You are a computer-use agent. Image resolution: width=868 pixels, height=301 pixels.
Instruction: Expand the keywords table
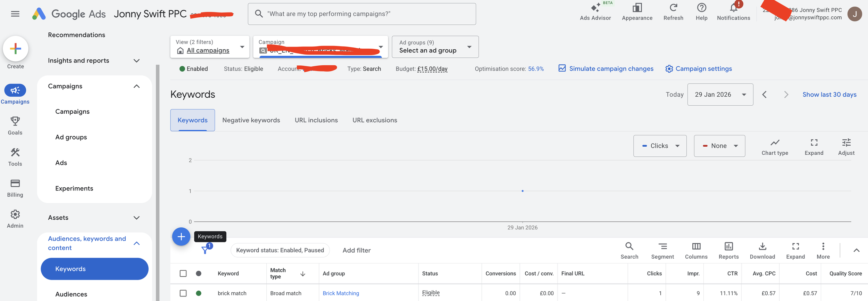click(x=795, y=251)
